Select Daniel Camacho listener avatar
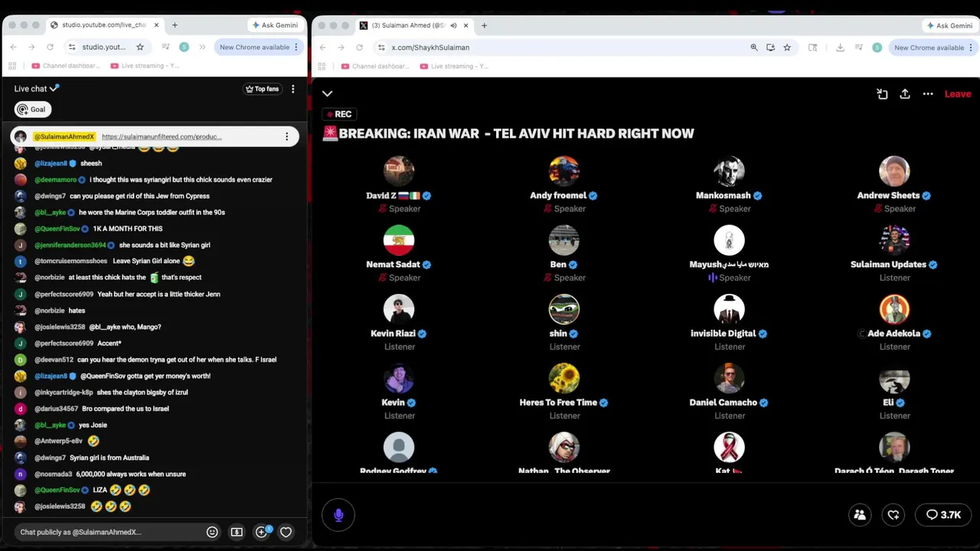 729,378
